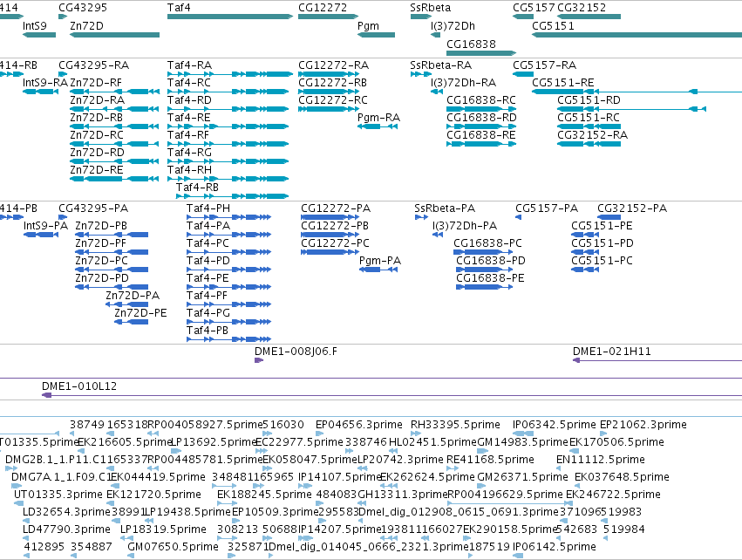742x560 pixels.
Task: Click protein Zn72D-PB label
Action: coord(101,226)
